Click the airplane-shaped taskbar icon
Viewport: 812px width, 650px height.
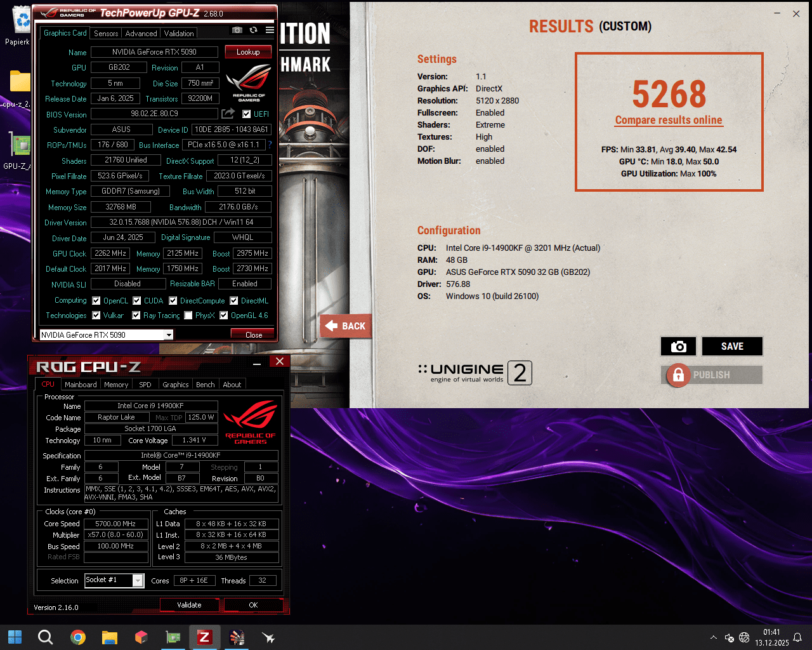268,637
